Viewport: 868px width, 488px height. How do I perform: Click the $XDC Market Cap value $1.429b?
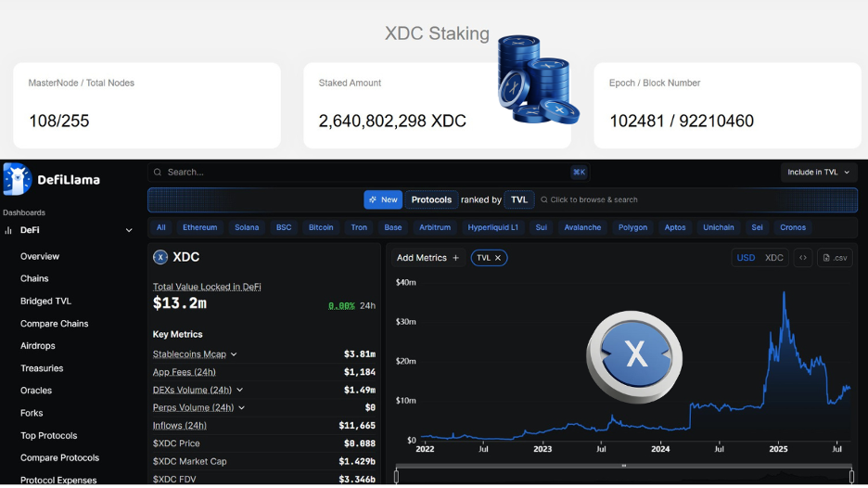pyautogui.click(x=357, y=461)
